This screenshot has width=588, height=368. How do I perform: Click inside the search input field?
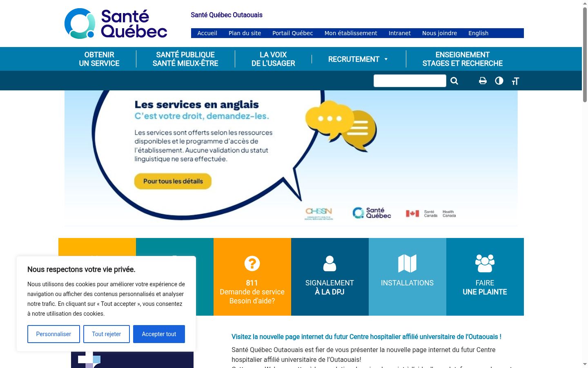tap(410, 81)
